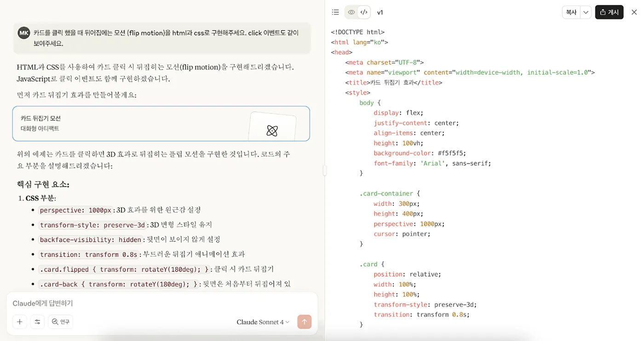Open the 카드 뒤집기 모션 artifact card

coord(161,124)
